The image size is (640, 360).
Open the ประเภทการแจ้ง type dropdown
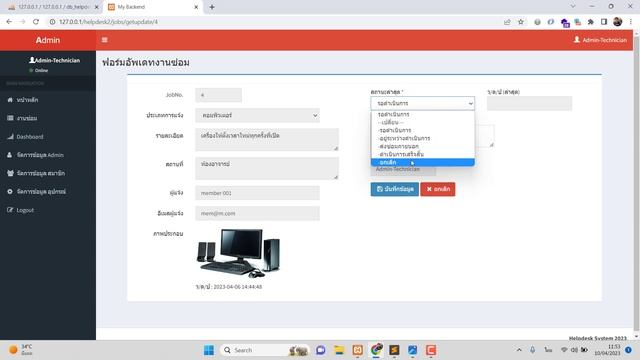[x=257, y=116]
